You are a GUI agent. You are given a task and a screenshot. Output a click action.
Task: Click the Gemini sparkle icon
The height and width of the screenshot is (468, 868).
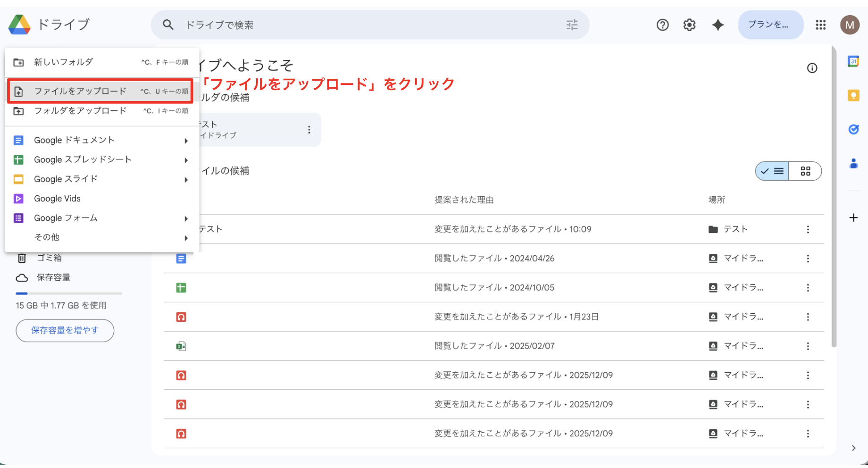[718, 25]
